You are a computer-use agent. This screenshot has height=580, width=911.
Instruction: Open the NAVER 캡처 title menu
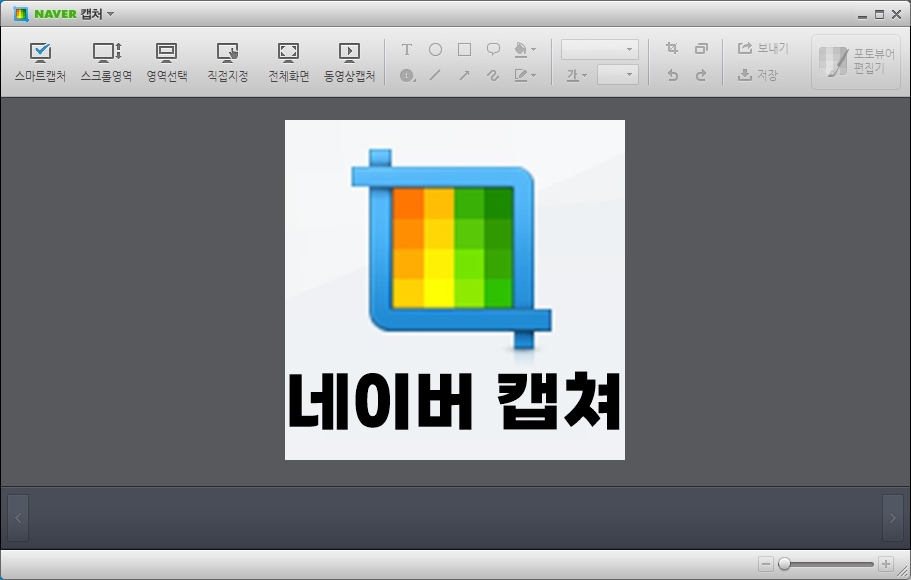(110, 14)
